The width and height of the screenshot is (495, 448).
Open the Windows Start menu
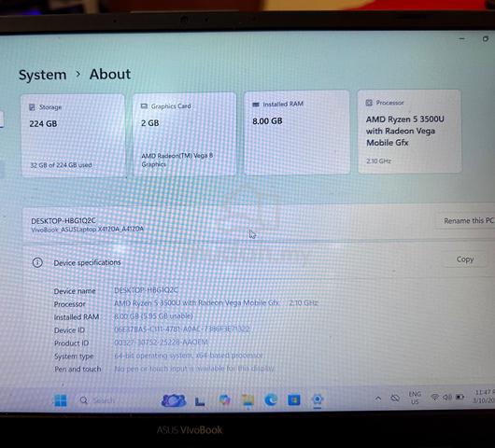point(61,400)
